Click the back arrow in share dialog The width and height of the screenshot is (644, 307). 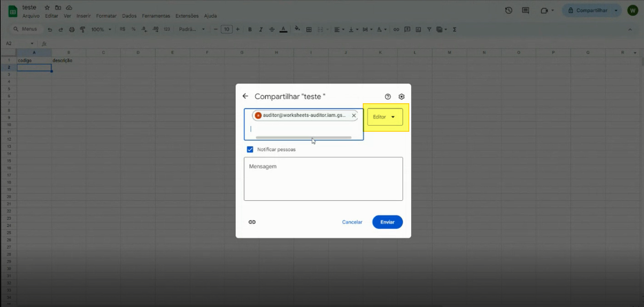coord(245,96)
